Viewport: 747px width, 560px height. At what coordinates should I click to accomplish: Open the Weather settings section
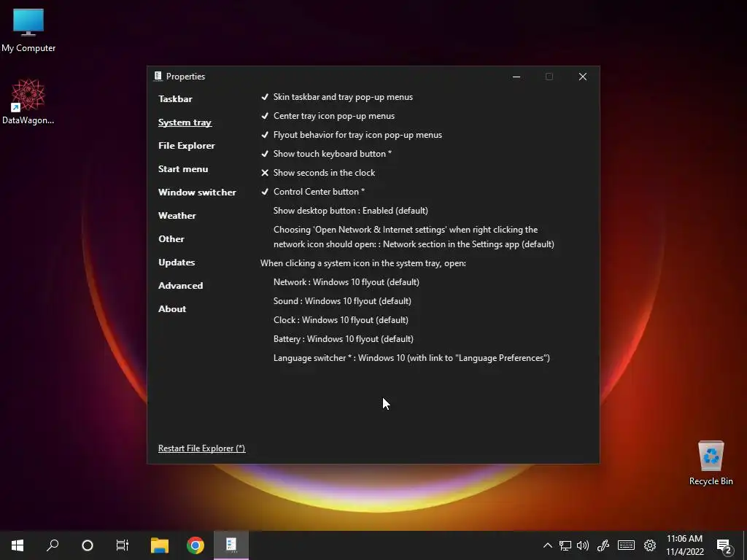point(177,216)
